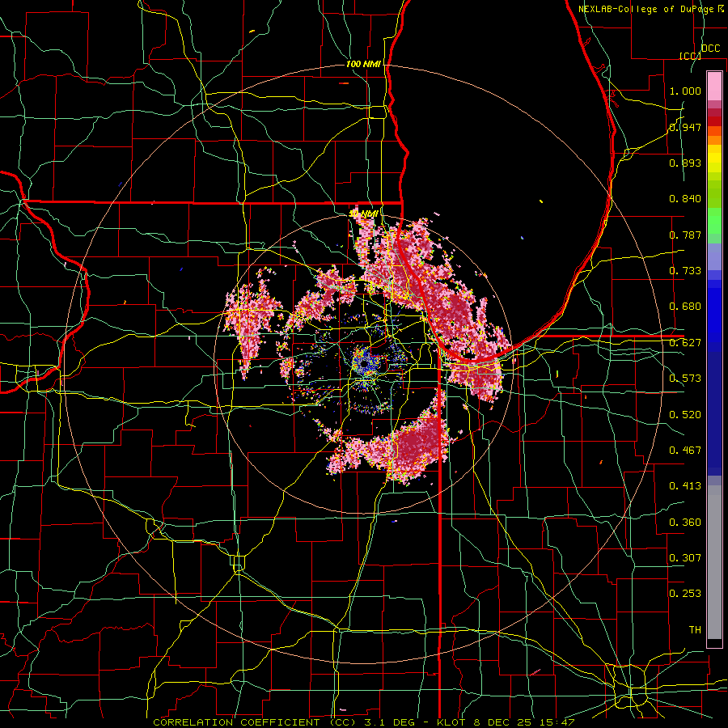This screenshot has height=728, width=728.
Task: Click the 50 NMI range ring label
Action: [x=363, y=214]
